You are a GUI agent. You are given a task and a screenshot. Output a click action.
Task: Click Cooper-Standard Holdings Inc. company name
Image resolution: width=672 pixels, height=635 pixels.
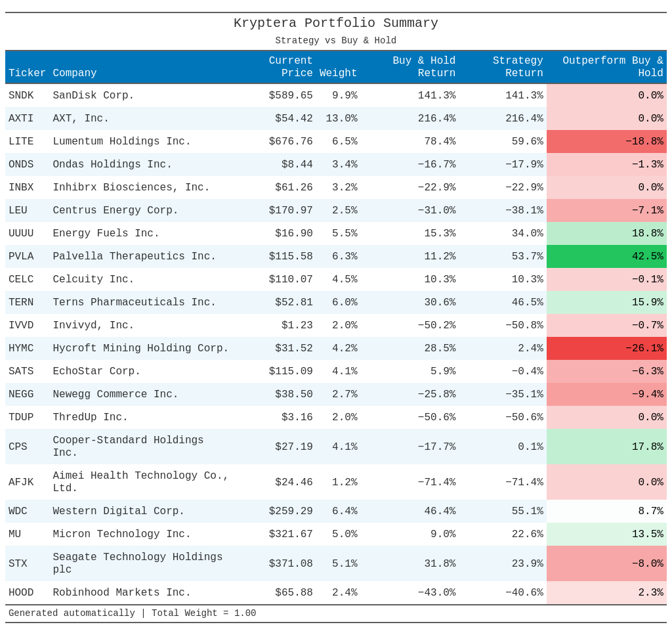coord(128,447)
